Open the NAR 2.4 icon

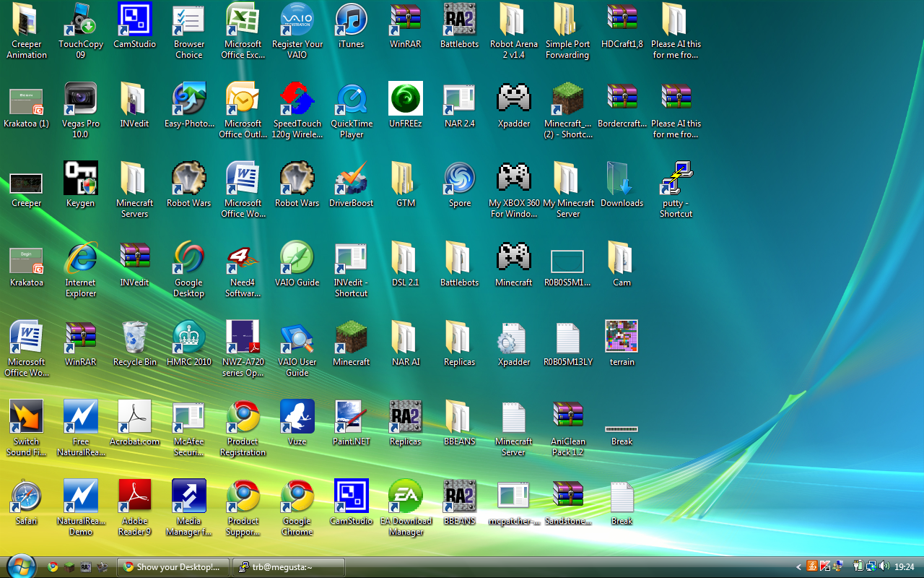[x=460, y=99]
